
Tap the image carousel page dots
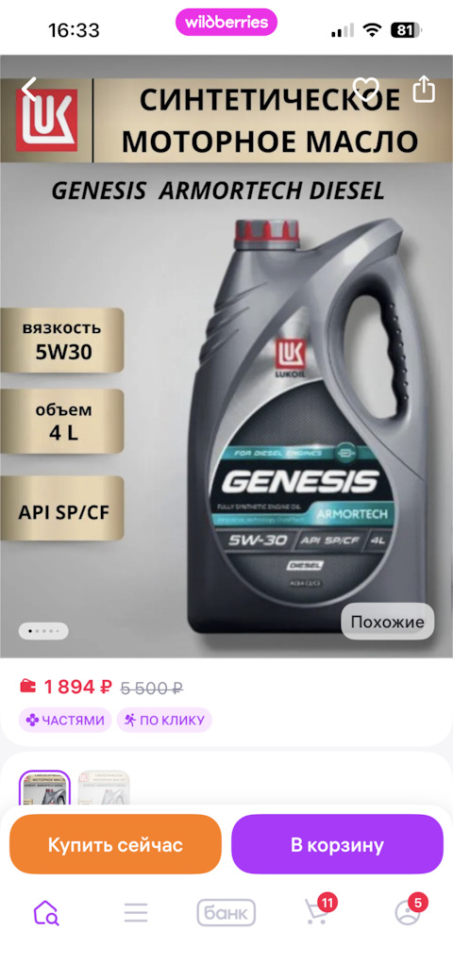click(x=43, y=631)
